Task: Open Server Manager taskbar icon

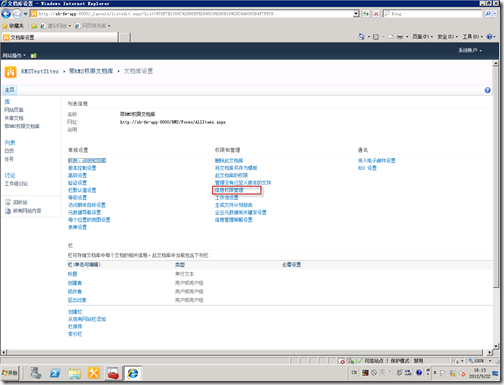Action: (x=36, y=373)
